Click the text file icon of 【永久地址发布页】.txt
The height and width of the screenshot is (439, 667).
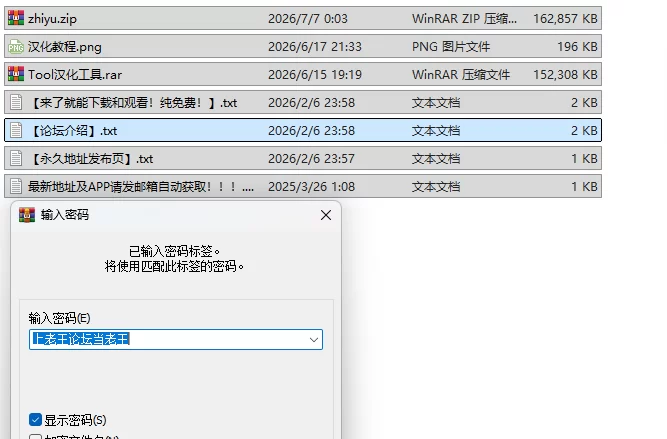click(x=16, y=159)
